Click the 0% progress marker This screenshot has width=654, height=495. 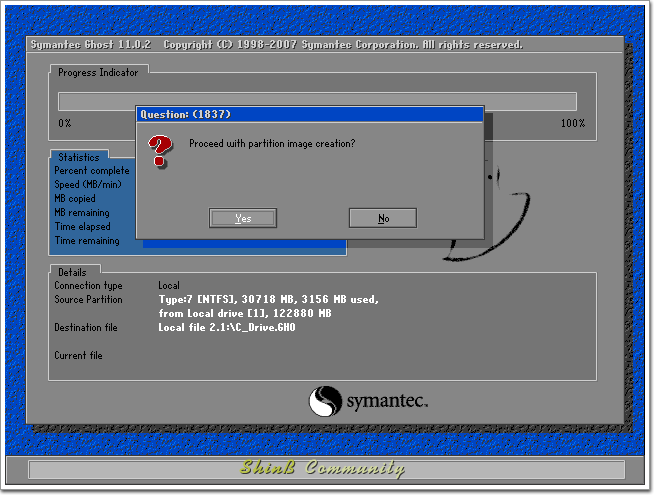click(65, 123)
